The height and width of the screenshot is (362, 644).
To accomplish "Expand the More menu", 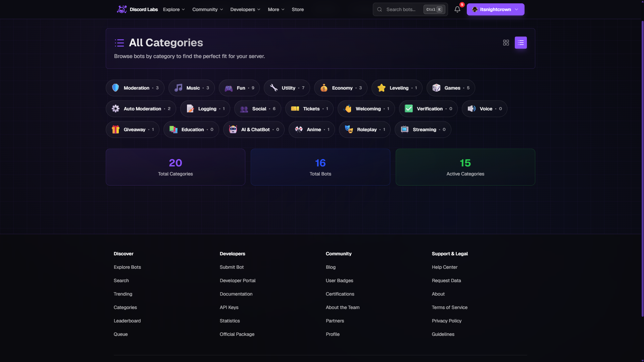I will point(276,9).
